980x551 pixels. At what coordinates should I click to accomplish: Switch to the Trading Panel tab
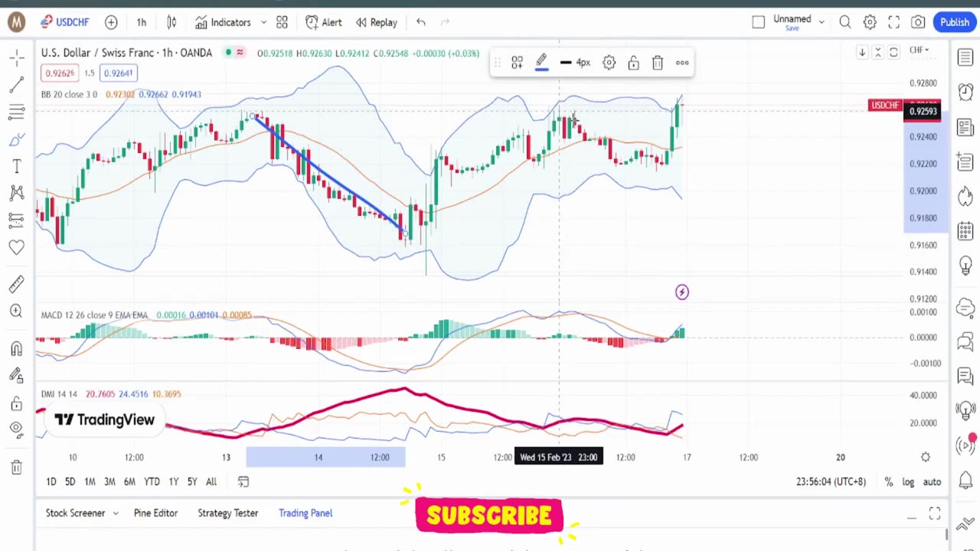coord(305,513)
